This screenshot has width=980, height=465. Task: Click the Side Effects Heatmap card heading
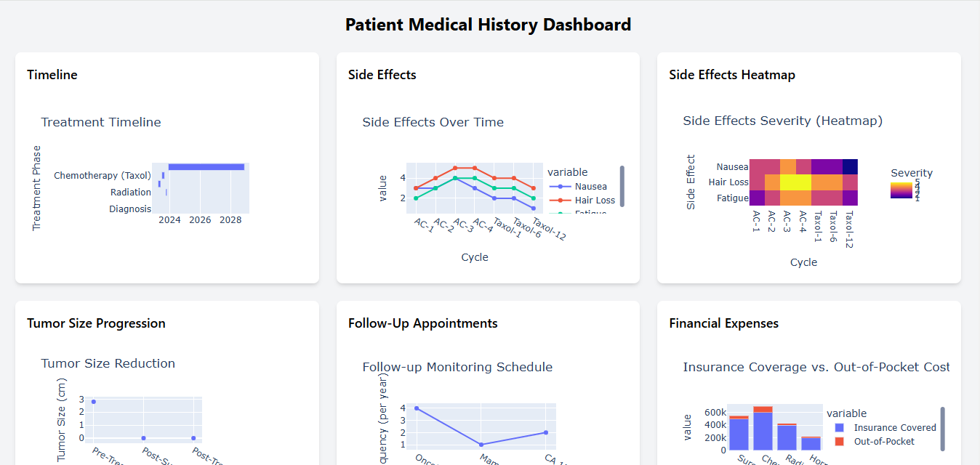(x=731, y=75)
